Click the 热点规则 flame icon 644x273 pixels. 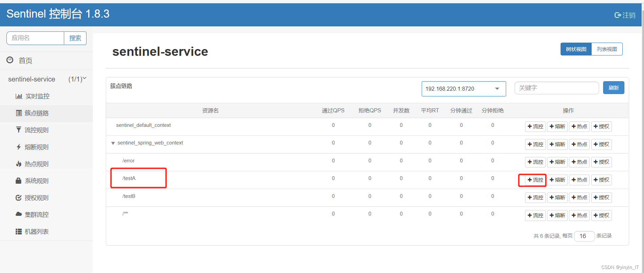(x=19, y=164)
